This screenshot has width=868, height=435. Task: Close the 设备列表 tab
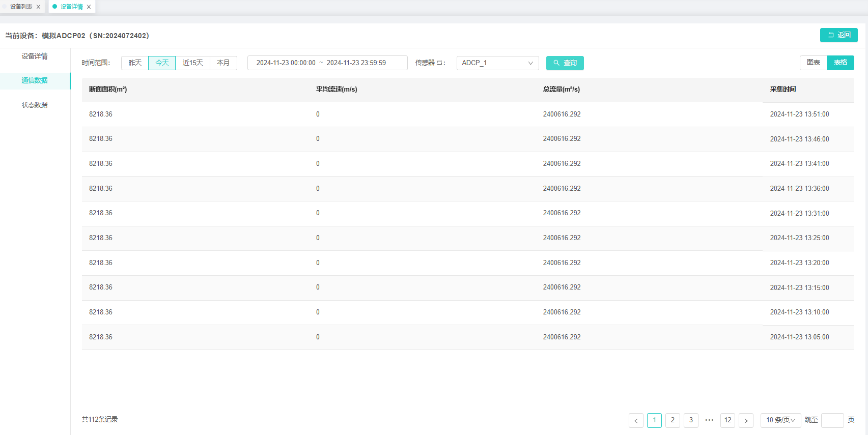pos(38,7)
